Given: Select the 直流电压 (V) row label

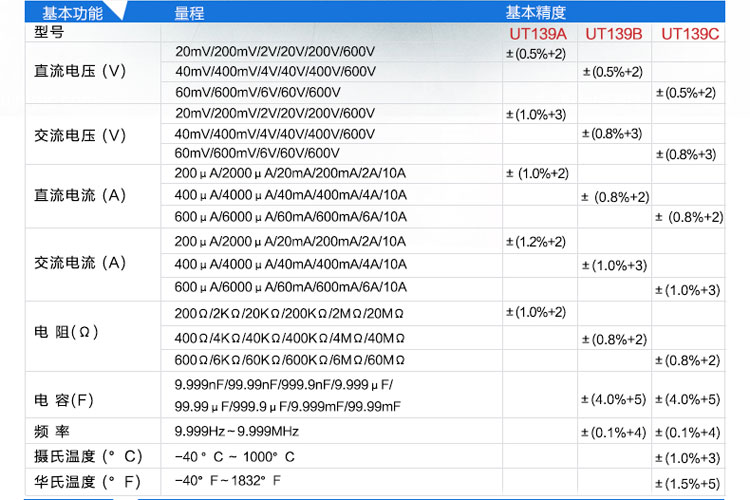Looking at the screenshot, I should pos(81,72).
